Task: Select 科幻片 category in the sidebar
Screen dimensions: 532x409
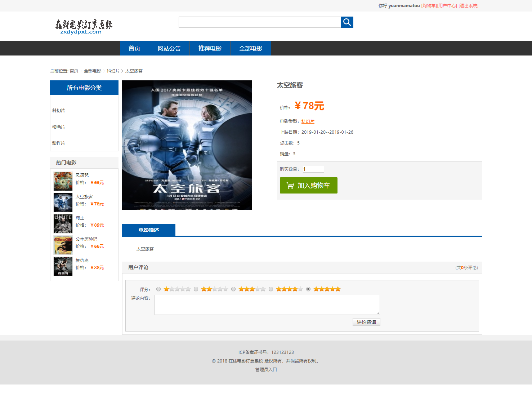Action: tap(58, 111)
